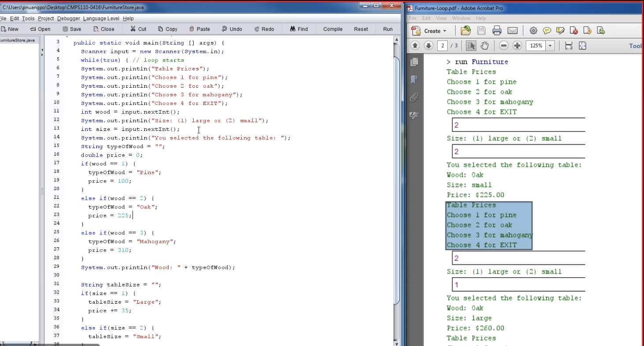Click the Redo toolbar button
Viewport: 644px width, 346px height.
[264, 29]
